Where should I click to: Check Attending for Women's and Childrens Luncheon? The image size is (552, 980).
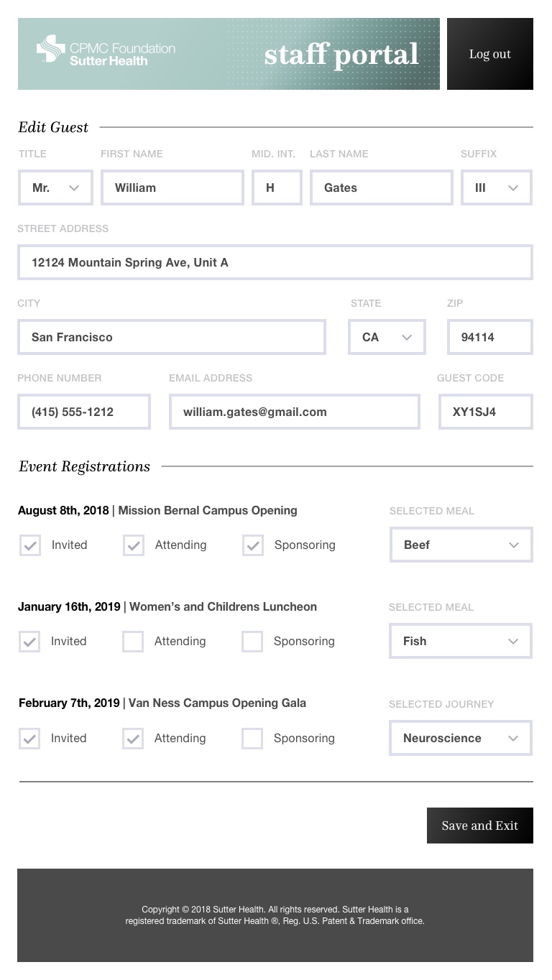pyautogui.click(x=133, y=642)
